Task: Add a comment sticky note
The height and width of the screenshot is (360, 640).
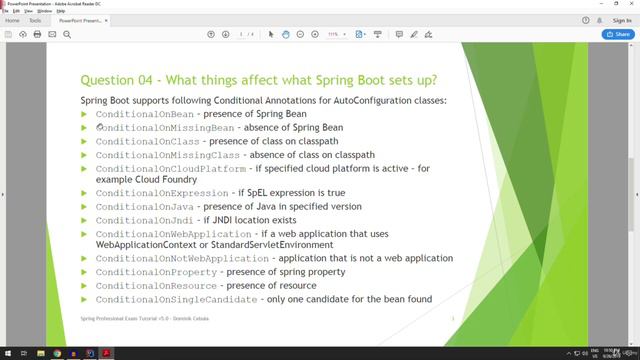Action: (399, 35)
